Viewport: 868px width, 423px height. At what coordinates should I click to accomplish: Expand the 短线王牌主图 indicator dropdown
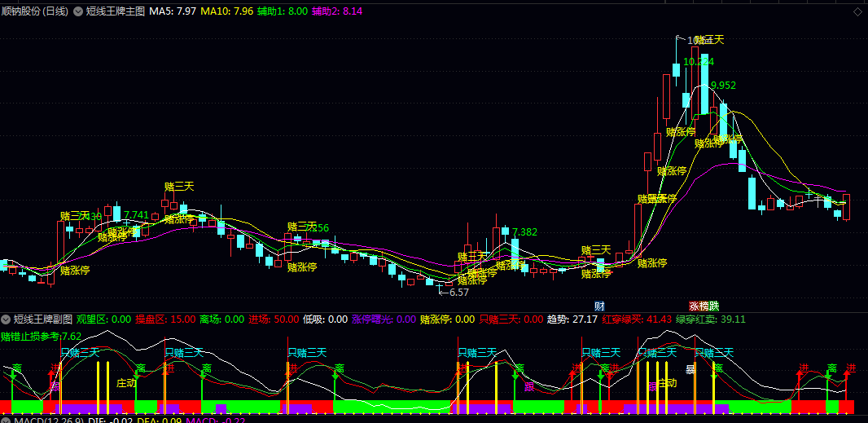[x=78, y=11]
